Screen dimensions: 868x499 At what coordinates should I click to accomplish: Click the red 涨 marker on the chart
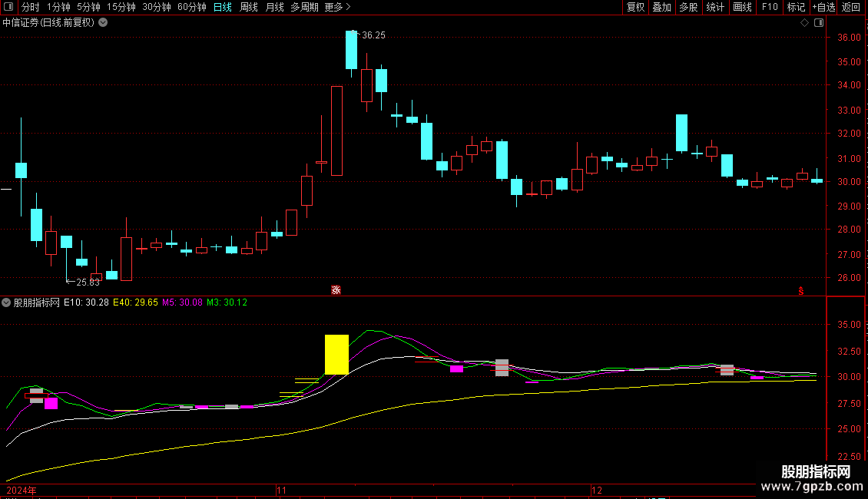[336, 290]
